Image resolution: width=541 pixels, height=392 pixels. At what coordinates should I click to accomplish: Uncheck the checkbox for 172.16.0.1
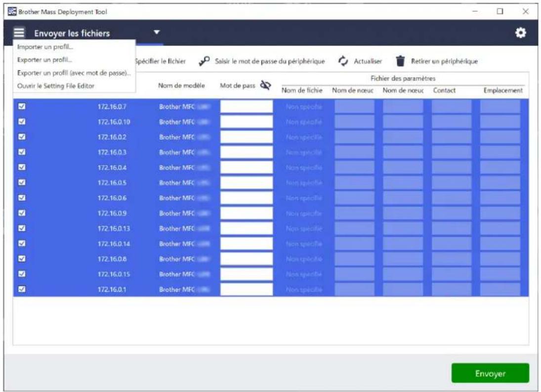point(22,289)
